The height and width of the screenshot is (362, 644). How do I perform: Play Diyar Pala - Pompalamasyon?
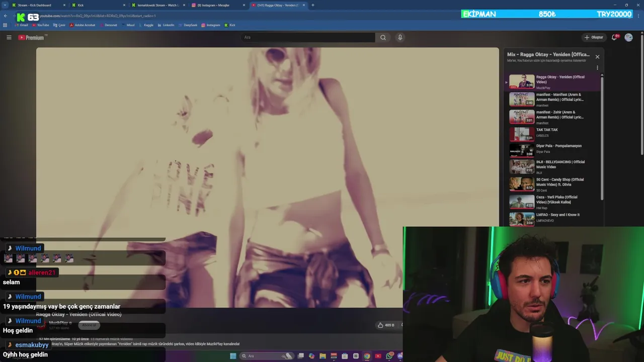point(552,150)
